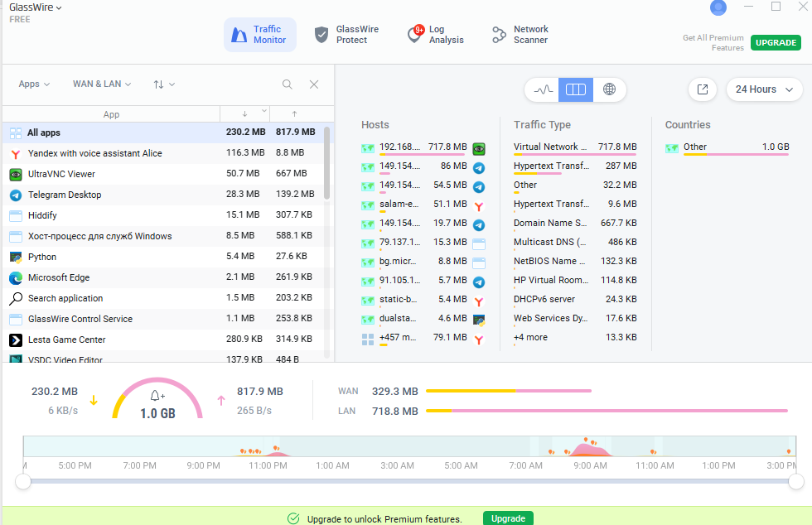Click Yandex icon beside static-b host

(x=479, y=301)
